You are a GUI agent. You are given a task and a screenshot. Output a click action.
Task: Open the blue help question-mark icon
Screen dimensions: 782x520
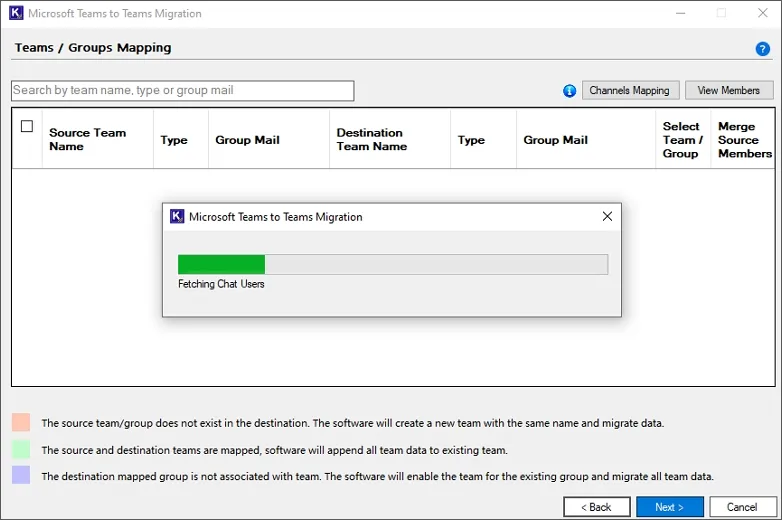(762, 49)
